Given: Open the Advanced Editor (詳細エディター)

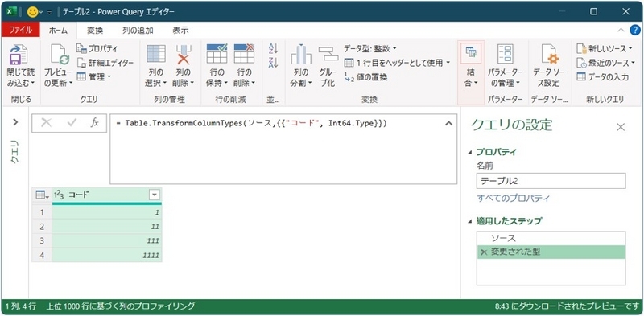Looking at the screenshot, I should (x=105, y=63).
